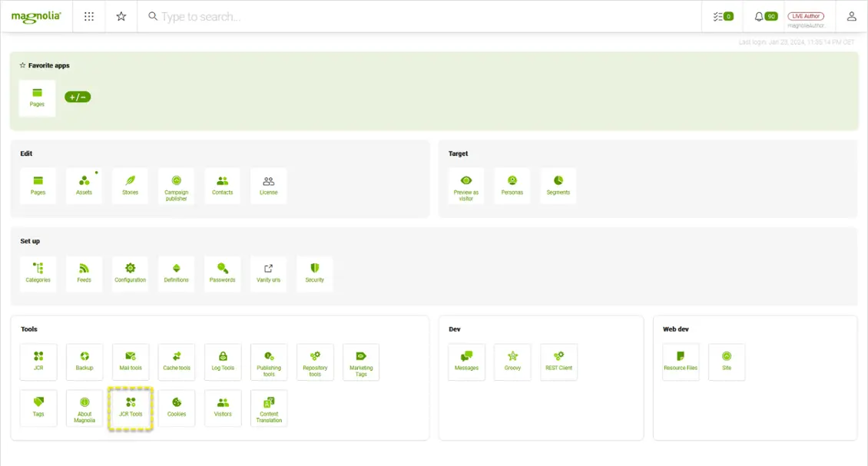The height and width of the screenshot is (466, 868).
Task: Open the Resource Files app
Action: (x=680, y=362)
